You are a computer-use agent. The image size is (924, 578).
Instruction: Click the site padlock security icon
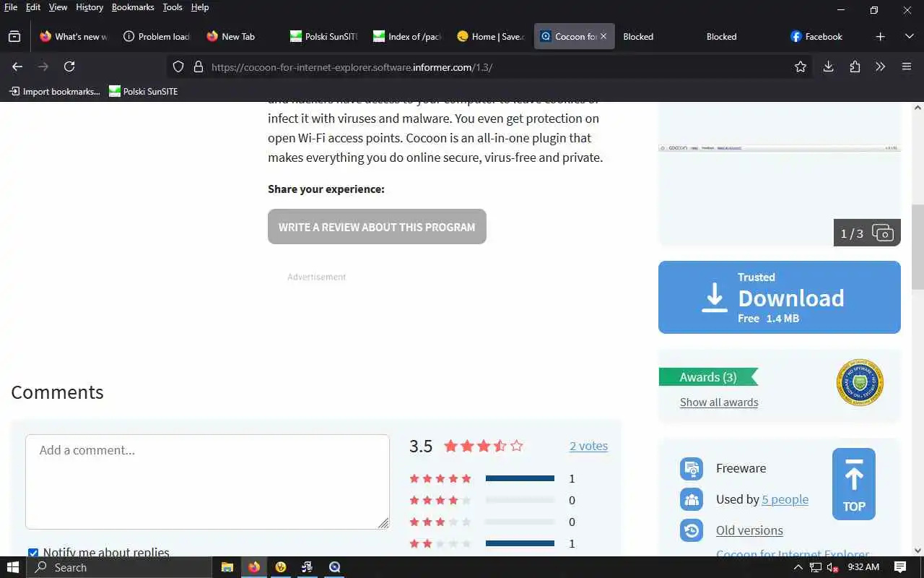[199, 66]
